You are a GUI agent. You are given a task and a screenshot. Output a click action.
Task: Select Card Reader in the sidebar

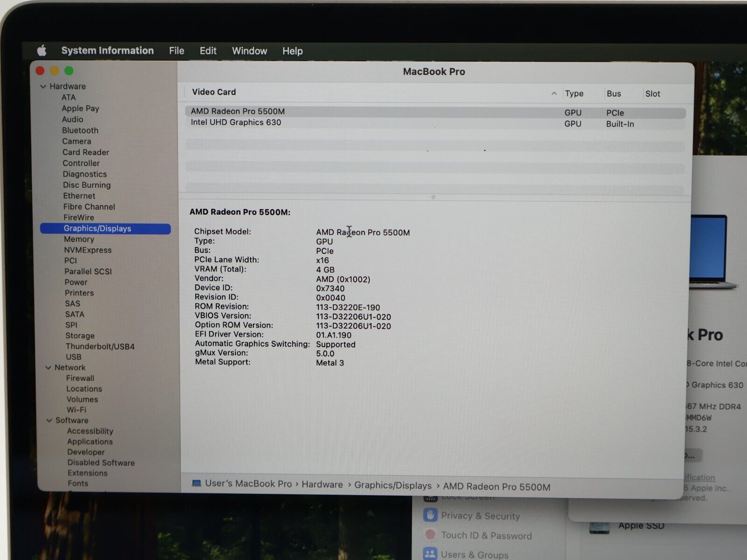click(86, 152)
